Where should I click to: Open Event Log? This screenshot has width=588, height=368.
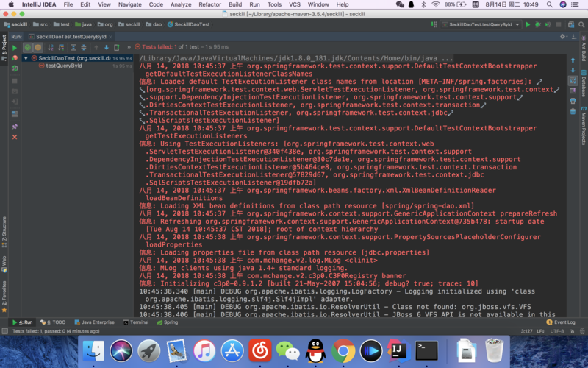pyautogui.click(x=561, y=322)
